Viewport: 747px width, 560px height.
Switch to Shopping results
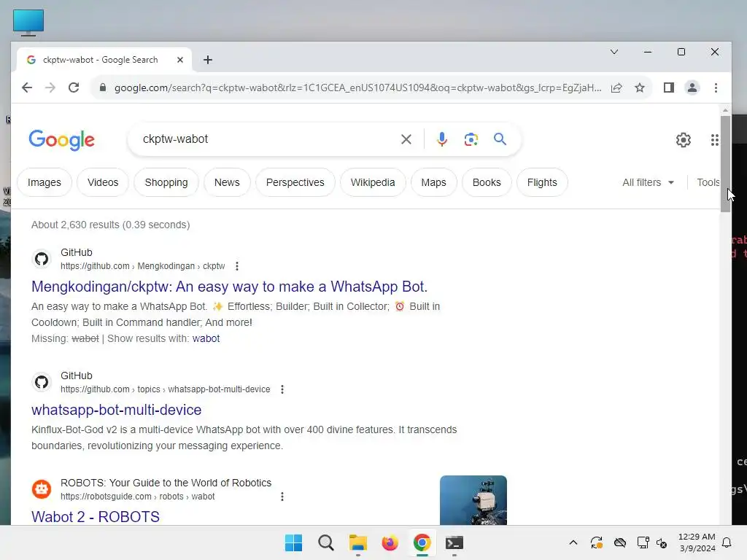166,182
